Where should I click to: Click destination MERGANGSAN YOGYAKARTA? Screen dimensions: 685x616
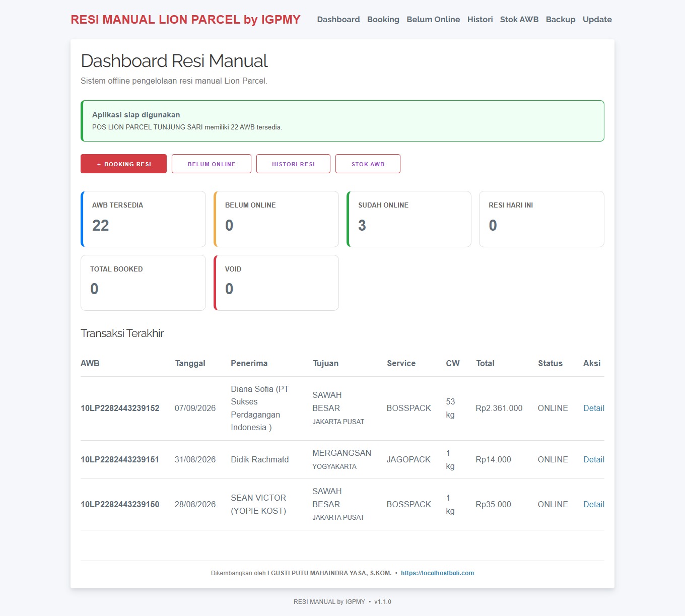point(341,459)
